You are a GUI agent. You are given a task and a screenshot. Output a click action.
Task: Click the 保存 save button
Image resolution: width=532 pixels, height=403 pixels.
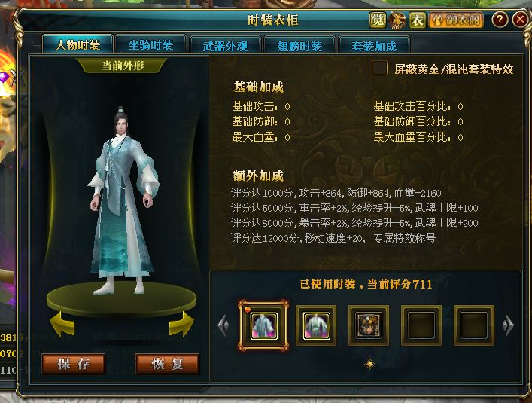click(x=73, y=364)
